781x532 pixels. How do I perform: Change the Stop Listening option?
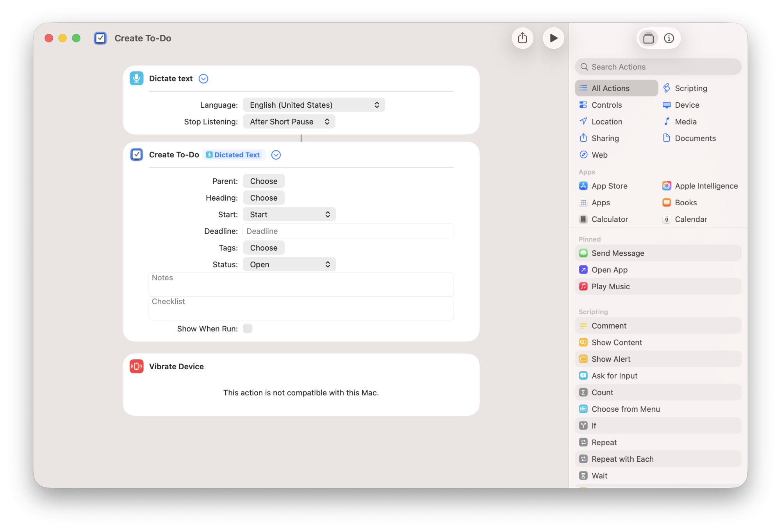[x=289, y=122]
